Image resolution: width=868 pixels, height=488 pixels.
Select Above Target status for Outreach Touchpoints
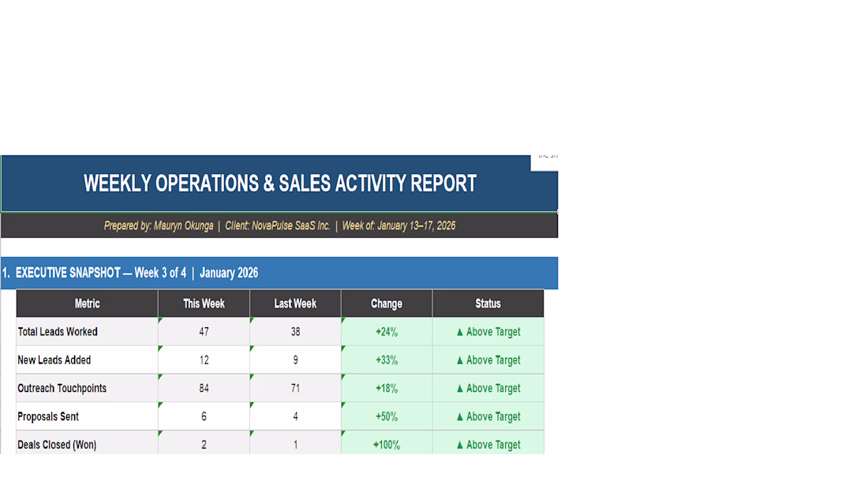(488, 389)
